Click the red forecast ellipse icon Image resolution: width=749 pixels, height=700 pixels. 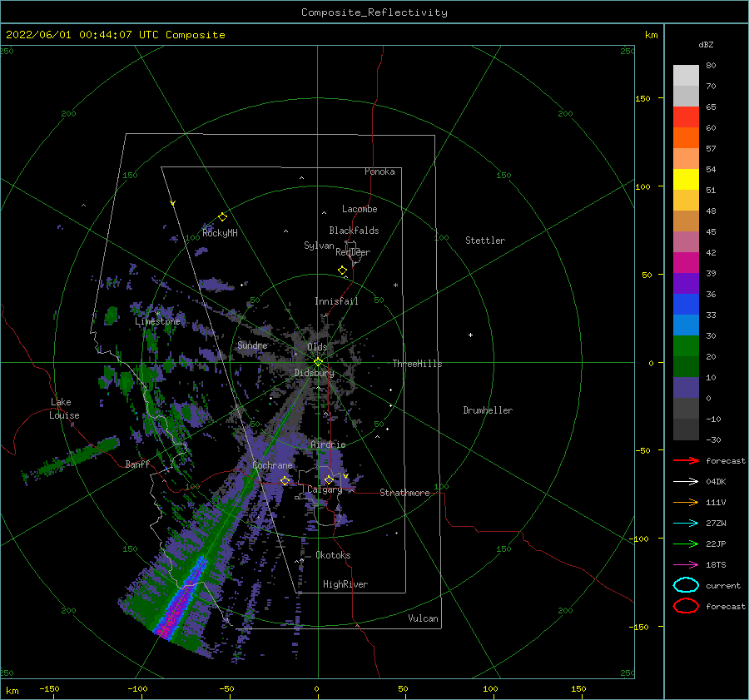(x=686, y=606)
